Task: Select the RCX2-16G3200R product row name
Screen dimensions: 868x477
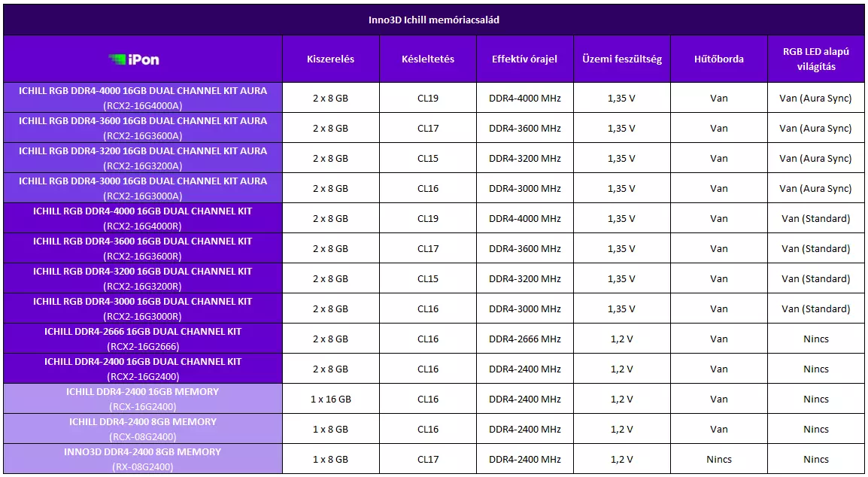Action: click(x=143, y=278)
